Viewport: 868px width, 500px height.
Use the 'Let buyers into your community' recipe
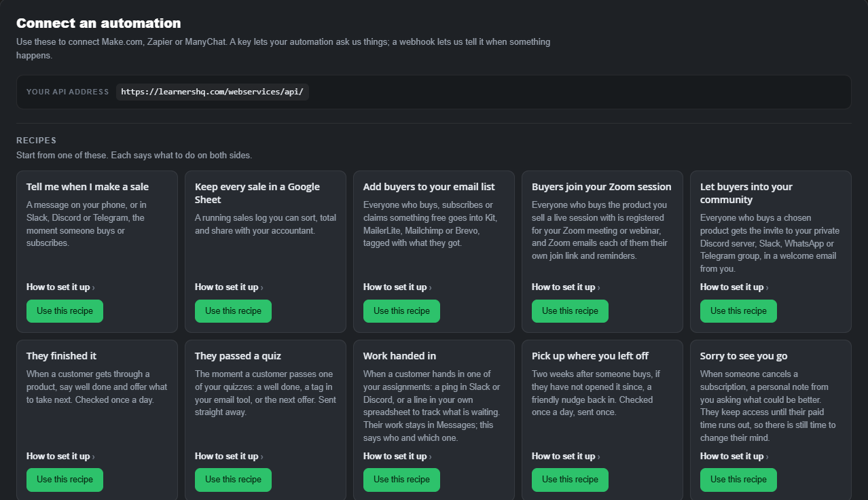tap(738, 311)
